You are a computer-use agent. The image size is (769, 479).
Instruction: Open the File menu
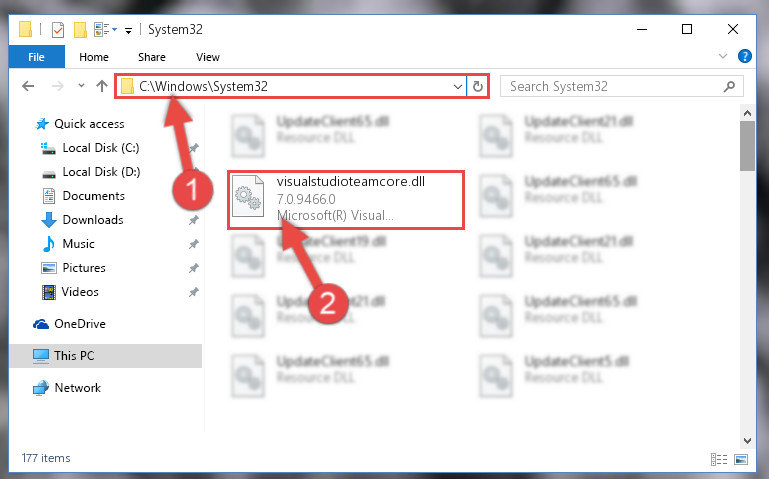[x=36, y=57]
